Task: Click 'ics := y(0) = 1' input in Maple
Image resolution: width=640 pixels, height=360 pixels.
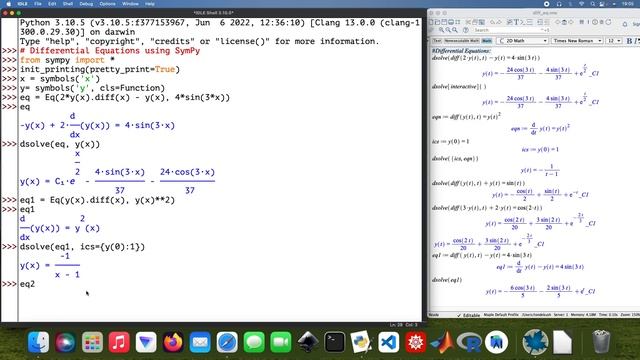Action: [450, 142]
